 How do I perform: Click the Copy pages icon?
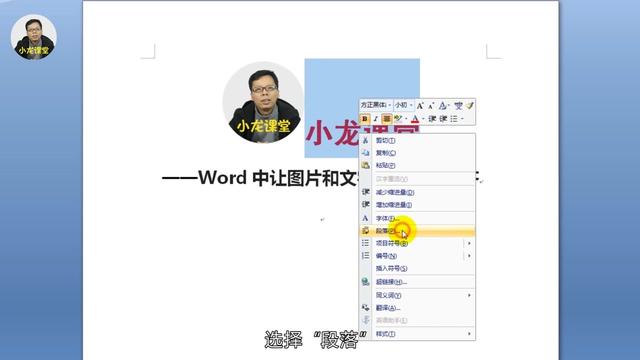point(365,153)
